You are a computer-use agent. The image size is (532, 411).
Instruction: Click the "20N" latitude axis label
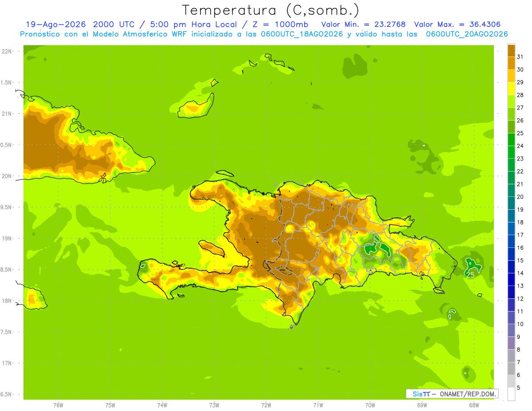click(x=6, y=176)
